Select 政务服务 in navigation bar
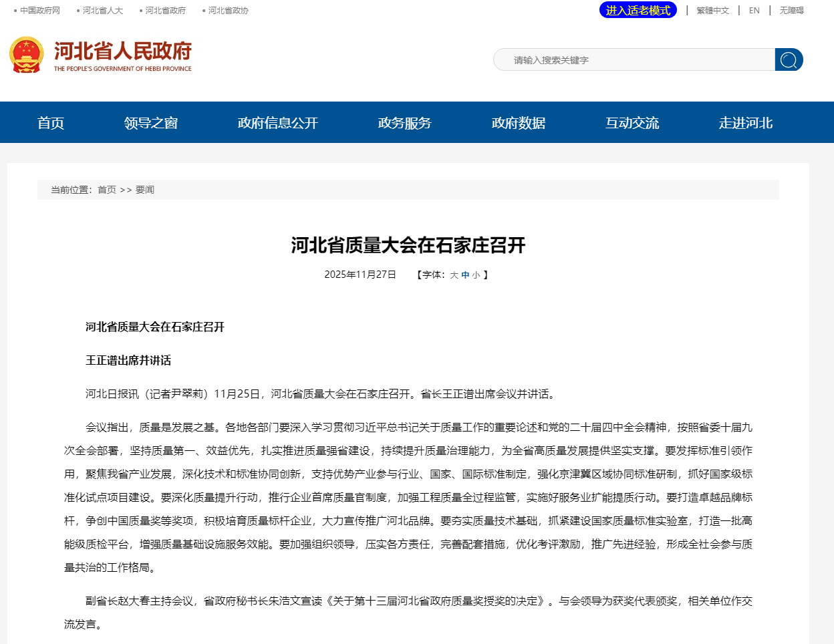This screenshot has width=834, height=644. point(404,123)
